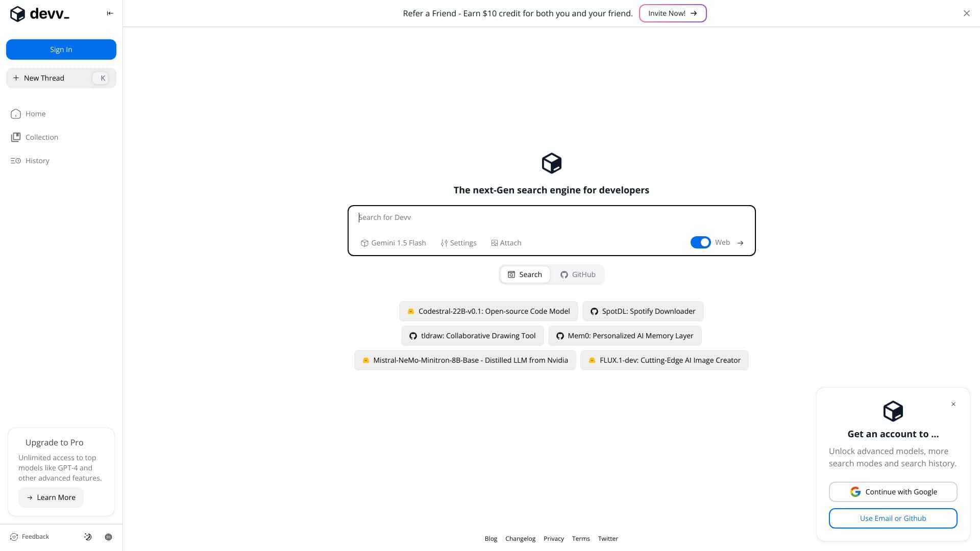Click Invite Now! in the referral banner
The image size is (980, 551).
(x=672, y=13)
